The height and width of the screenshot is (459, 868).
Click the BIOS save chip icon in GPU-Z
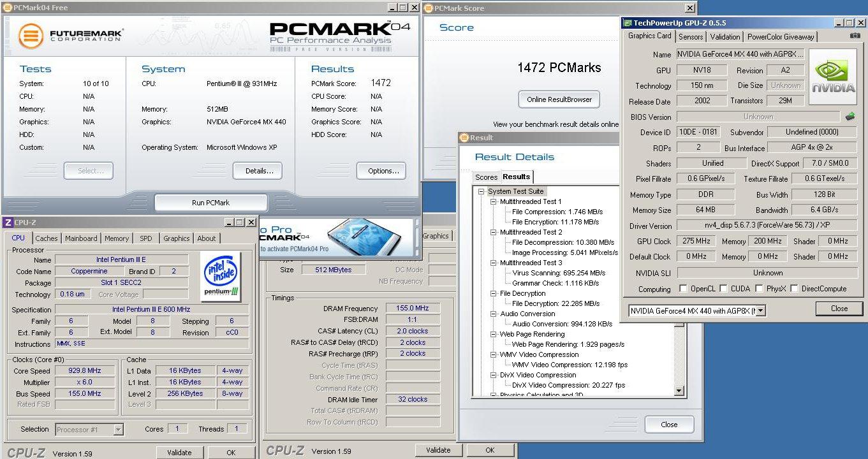coord(850,117)
